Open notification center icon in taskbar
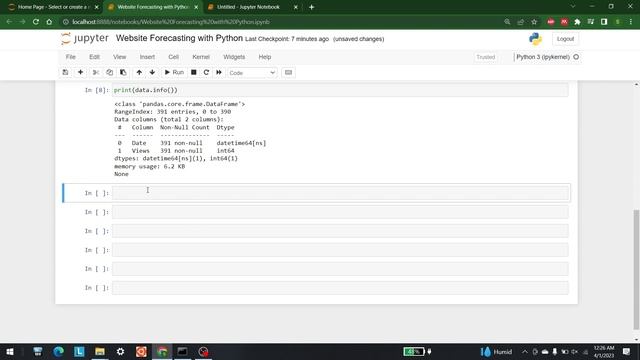640x360 pixels. click(627, 352)
